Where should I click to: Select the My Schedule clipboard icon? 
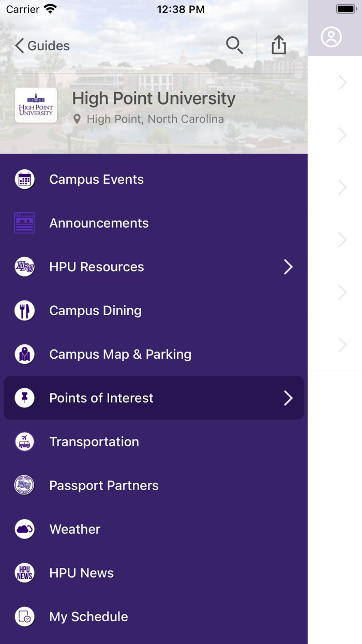[24, 616]
